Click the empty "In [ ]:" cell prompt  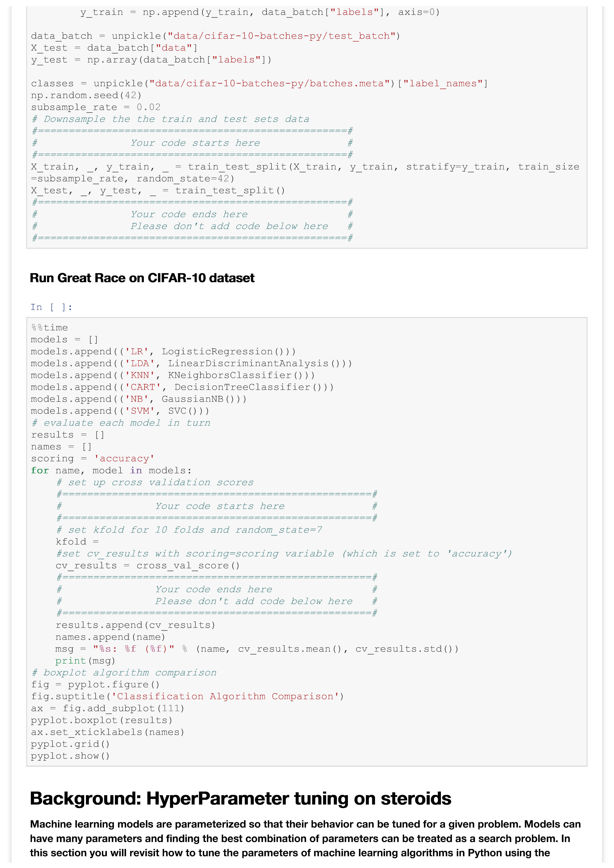click(51, 307)
